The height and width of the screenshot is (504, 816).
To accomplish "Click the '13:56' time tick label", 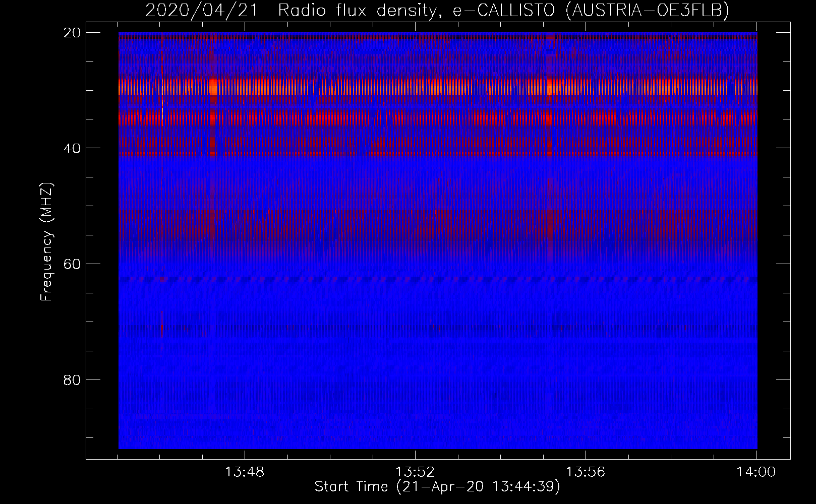I will coord(586,472).
